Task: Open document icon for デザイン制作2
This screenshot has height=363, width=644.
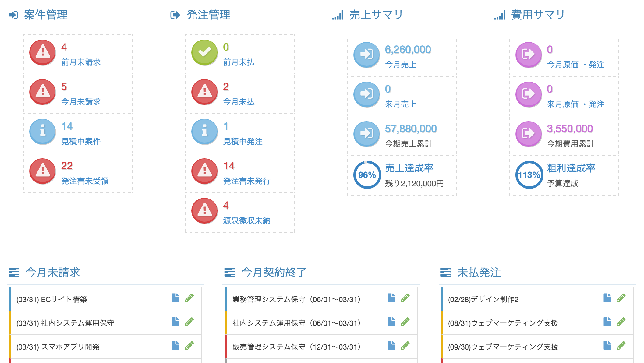Action: point(607,298)
